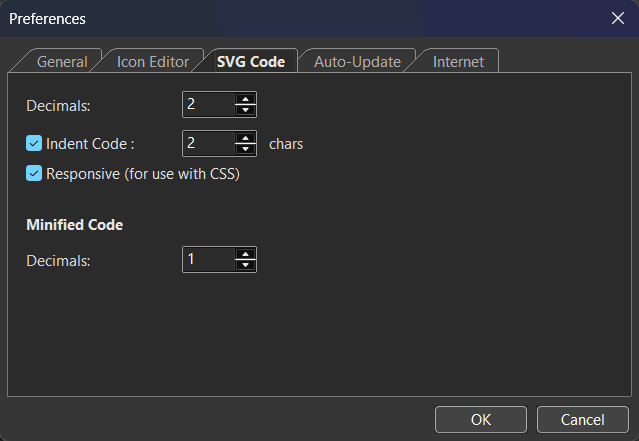Click the Preferences title bar
The height and width of the screenshot is (441, 639).
coord(300,18)
